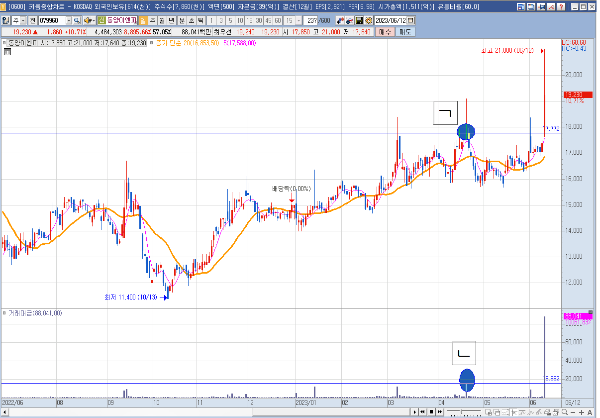The image size is (600, 418).
Task: Click the chart link arrows icon
Action: click(x=340, y=20)
